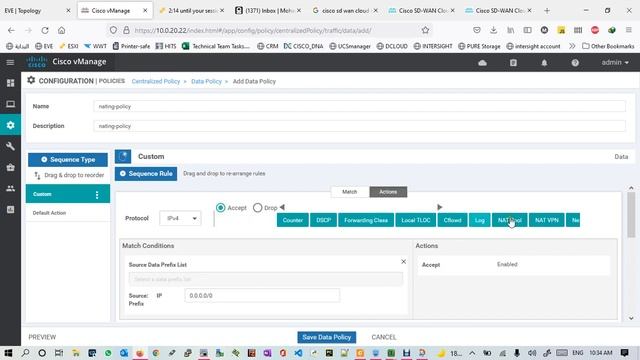
Task: Go to browser home page
Action: (x=61, y=30)
